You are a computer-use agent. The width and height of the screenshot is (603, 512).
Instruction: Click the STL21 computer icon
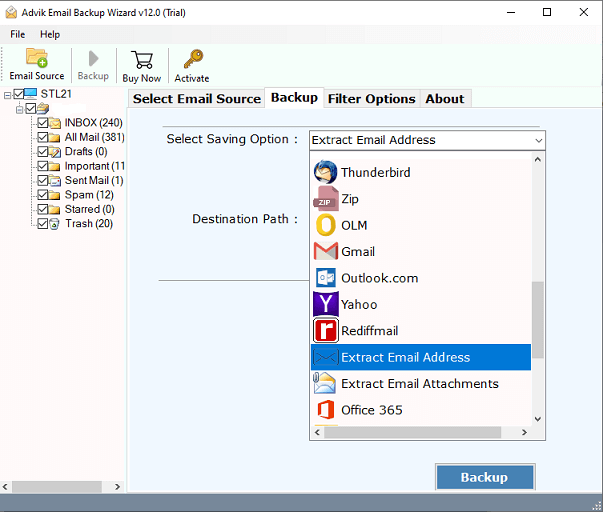click(x=31, y=93)
